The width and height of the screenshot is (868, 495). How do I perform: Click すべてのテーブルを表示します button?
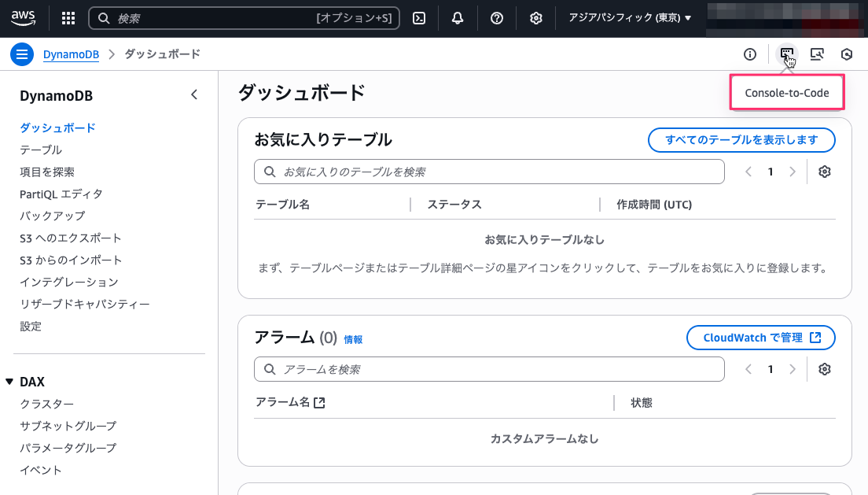741,140
